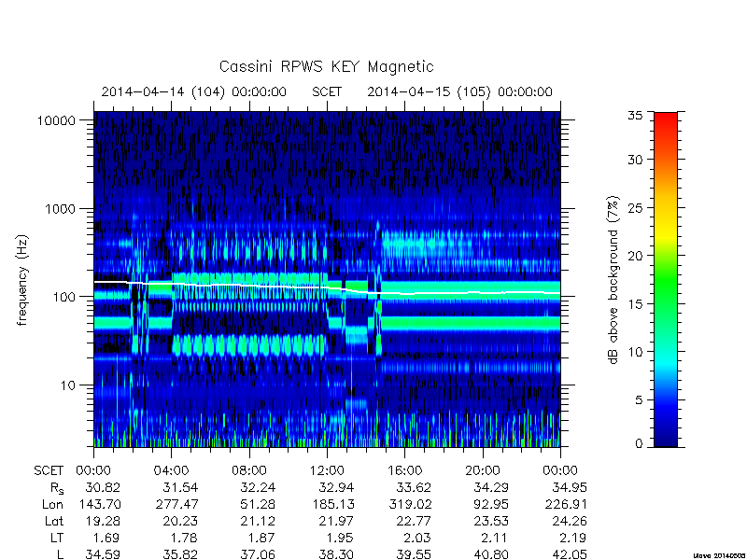Select the Lat value 23.53
Viewport: 747px width, 560px height.
[x=492, y=522]
